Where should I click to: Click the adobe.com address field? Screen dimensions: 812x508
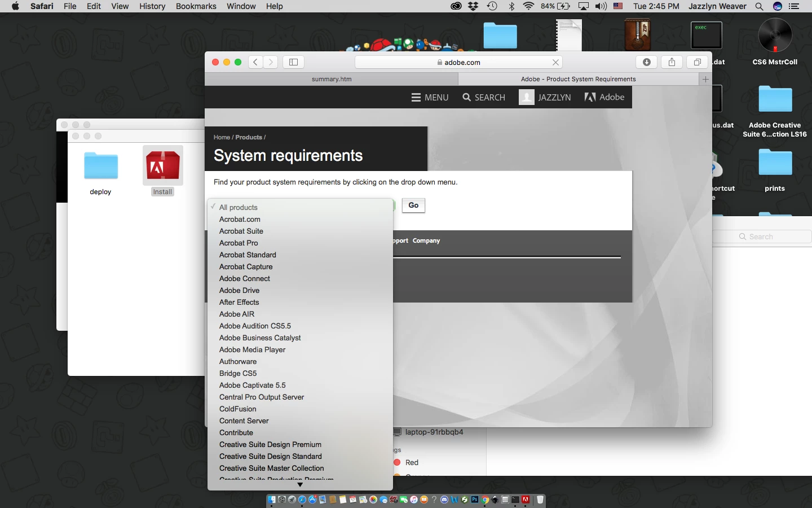point(458,63)
